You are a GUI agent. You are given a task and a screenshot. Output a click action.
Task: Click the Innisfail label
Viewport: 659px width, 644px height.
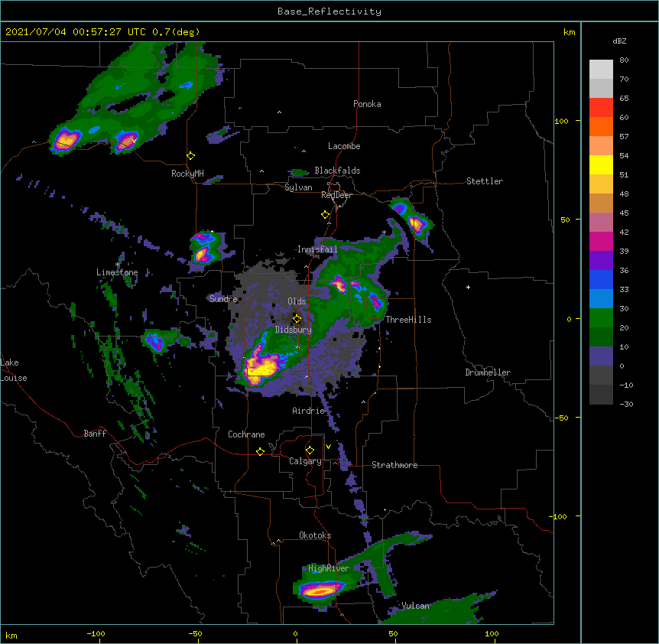317,249
